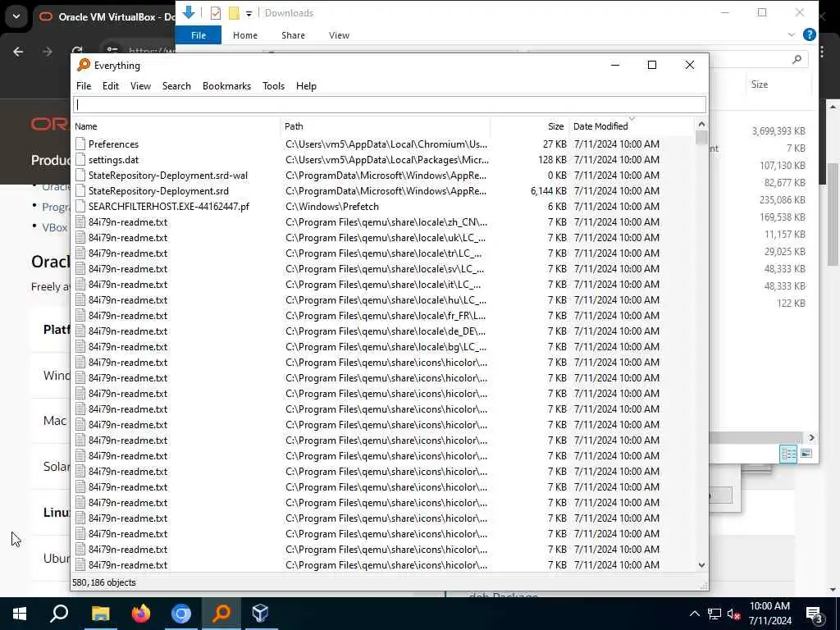The width and height of the screenshot is (840, 630).
Task: Open the Windows Start menu
Action: [x=20, y=614]
